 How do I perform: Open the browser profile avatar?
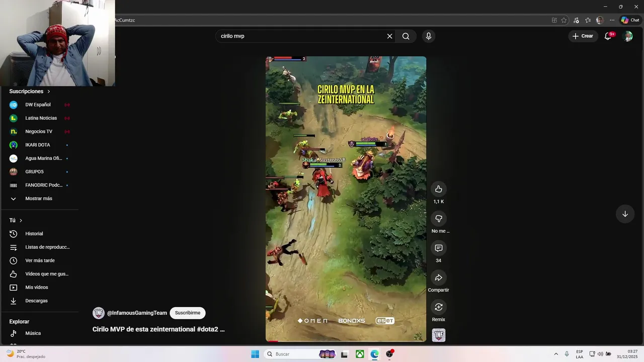(x=600, y=20)
